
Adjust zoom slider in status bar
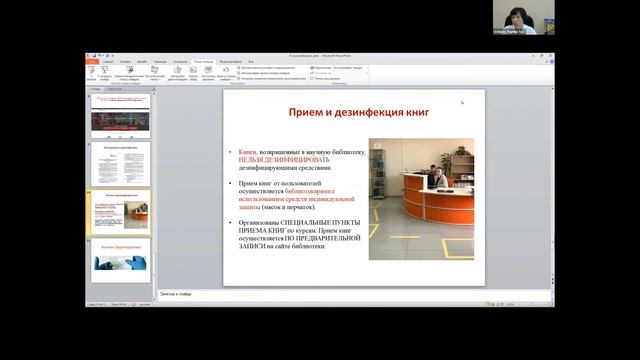531,304
